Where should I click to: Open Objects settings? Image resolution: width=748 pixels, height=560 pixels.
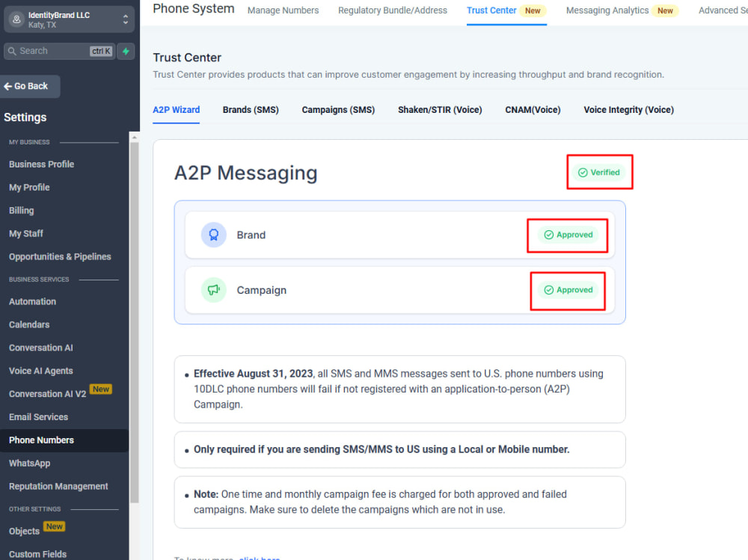click(x=25, y=531)
